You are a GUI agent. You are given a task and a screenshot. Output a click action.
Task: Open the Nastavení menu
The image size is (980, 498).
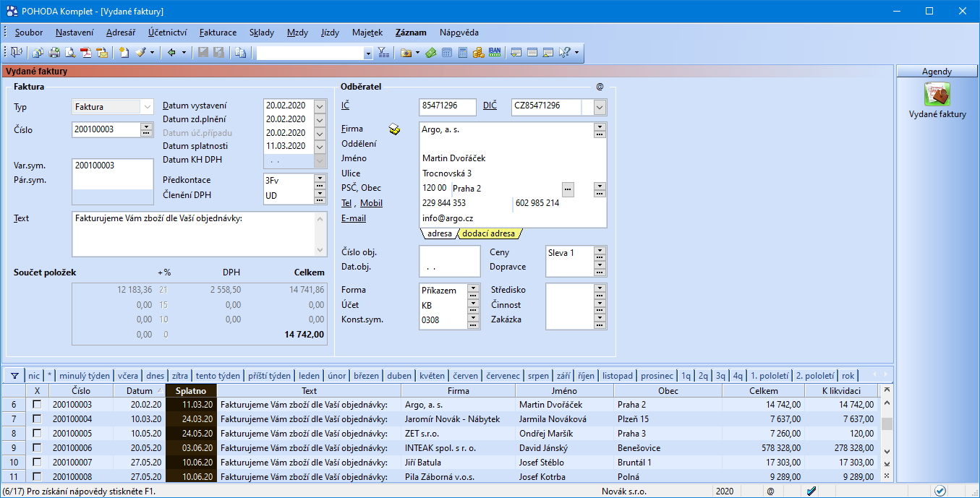click(x=74, y=33)
